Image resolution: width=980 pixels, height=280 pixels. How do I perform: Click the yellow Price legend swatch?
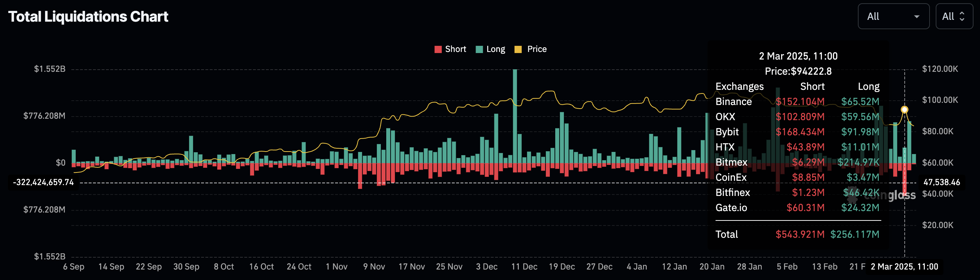(x=518, y=49)
